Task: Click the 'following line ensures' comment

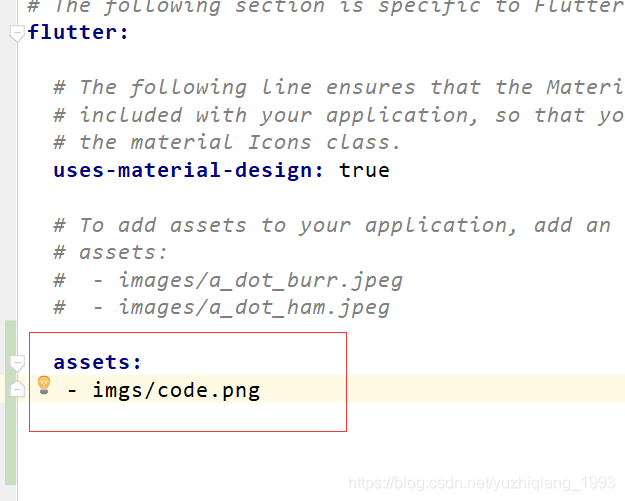Action: 339,87
